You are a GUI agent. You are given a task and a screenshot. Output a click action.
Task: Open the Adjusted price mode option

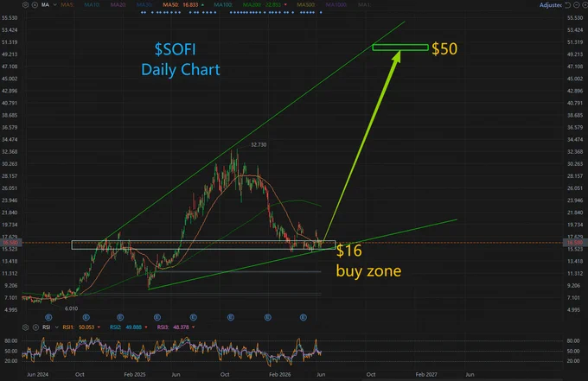pyautogui.click(x=551, y=5)
